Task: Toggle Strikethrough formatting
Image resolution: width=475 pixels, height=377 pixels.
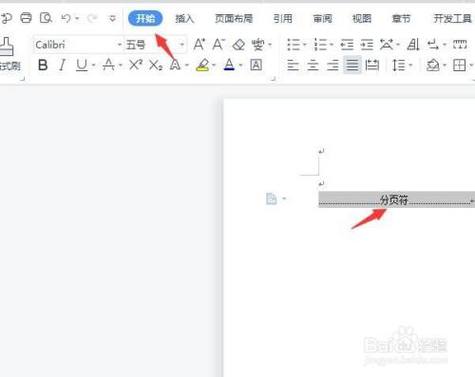Action: 108,65
